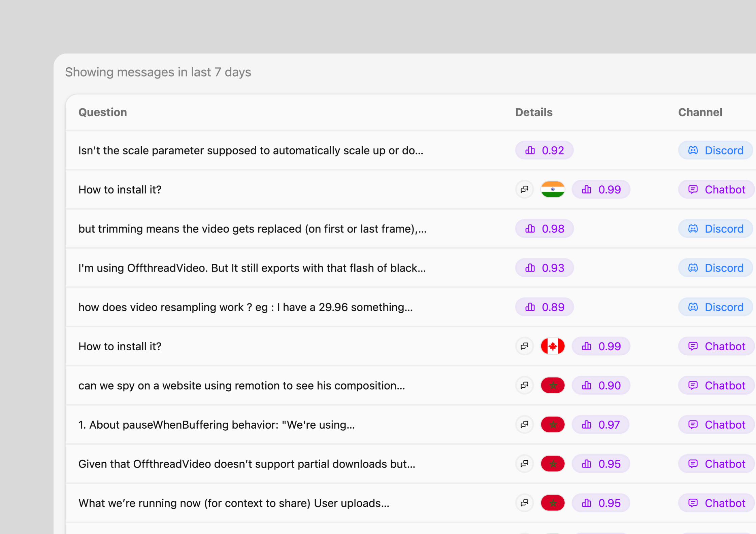Open conversation icon on Canada-flag row

524,346
